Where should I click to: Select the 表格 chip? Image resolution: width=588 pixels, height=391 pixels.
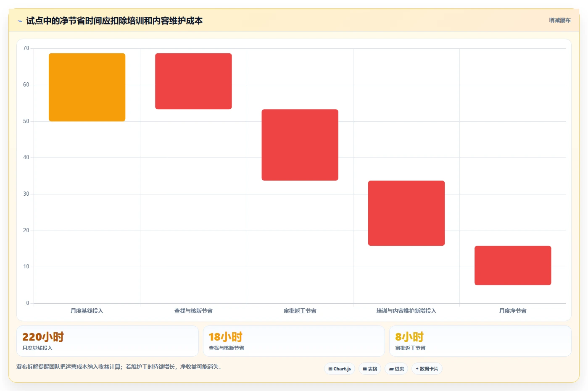tap(370, 369)
